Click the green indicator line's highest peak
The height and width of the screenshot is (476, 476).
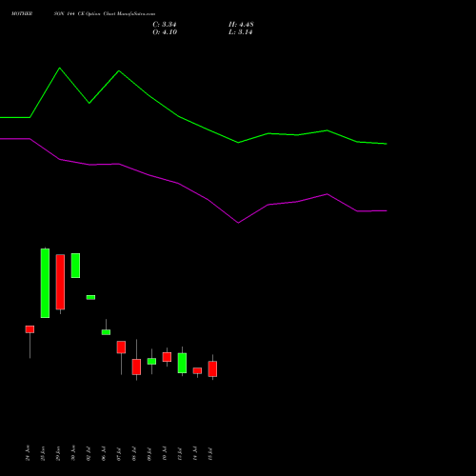click(x=60, y=68)
